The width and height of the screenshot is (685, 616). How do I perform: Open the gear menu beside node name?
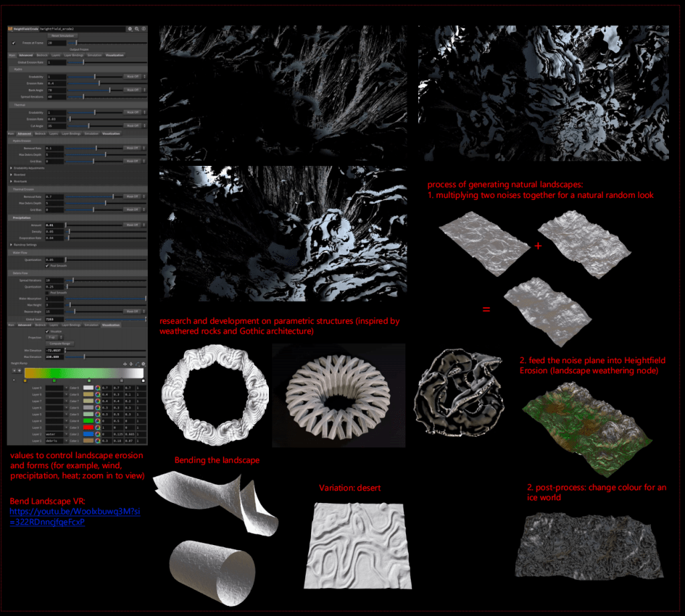130,29
